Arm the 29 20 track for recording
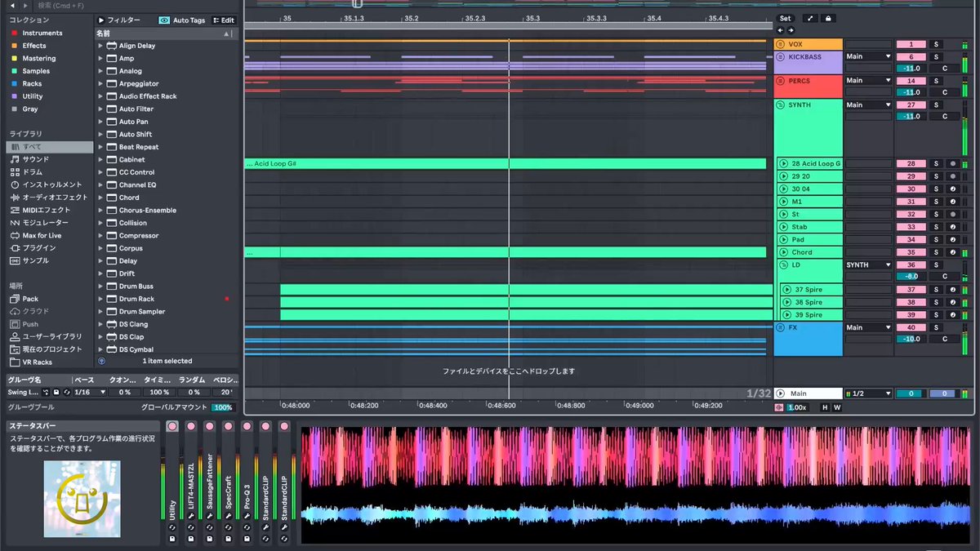The height and width of the screenshot is (551, 980). [x=952, y=176]
